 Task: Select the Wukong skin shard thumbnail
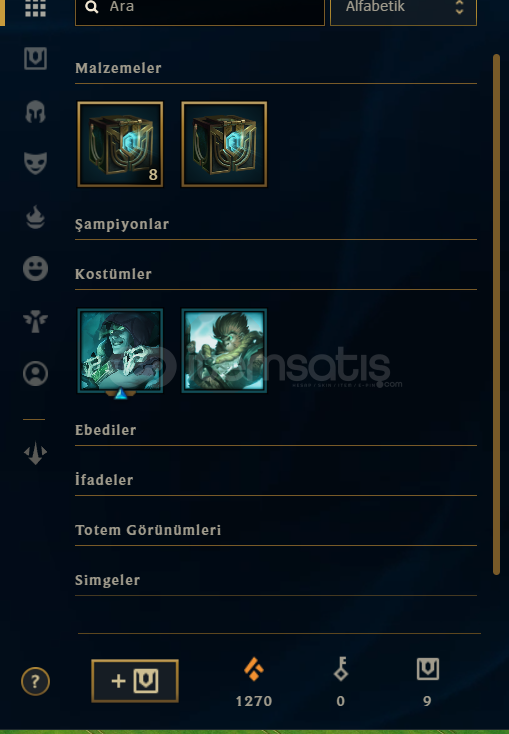tap(224, 351)
